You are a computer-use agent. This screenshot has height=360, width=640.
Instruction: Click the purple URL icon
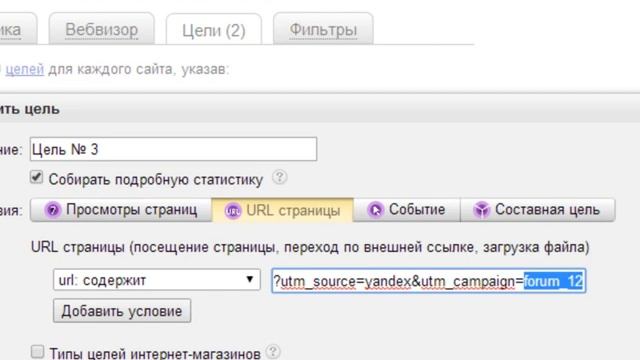[x=233, y=211]
